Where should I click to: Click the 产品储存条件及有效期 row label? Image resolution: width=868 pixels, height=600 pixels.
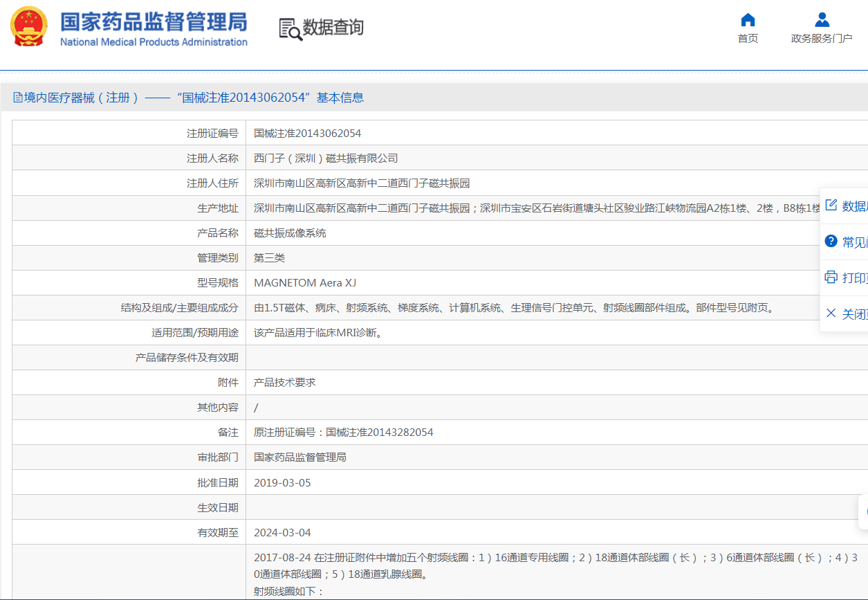pyautogui.click(x=187, y=358)
